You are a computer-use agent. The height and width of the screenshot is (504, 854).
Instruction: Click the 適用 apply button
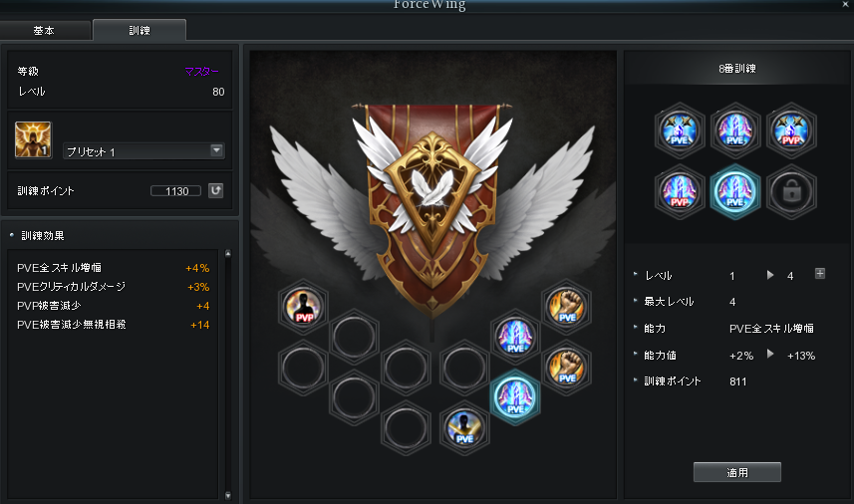736,472
